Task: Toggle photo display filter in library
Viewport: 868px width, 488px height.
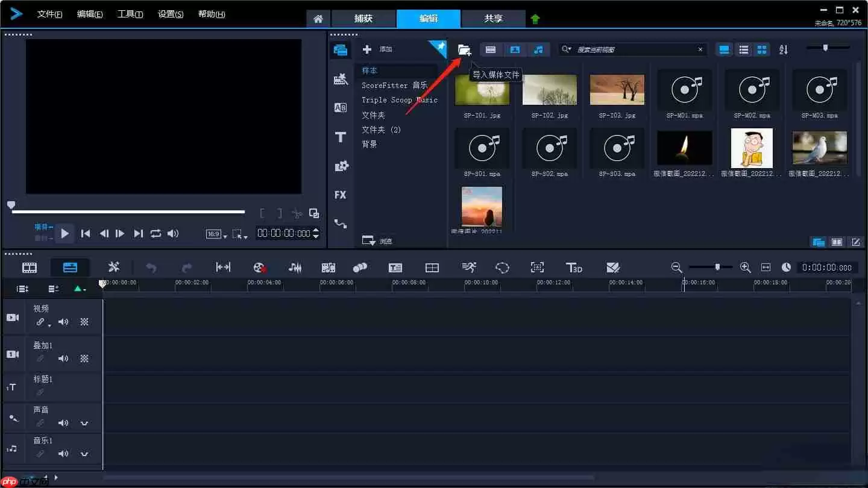Action: coord(515,50)
